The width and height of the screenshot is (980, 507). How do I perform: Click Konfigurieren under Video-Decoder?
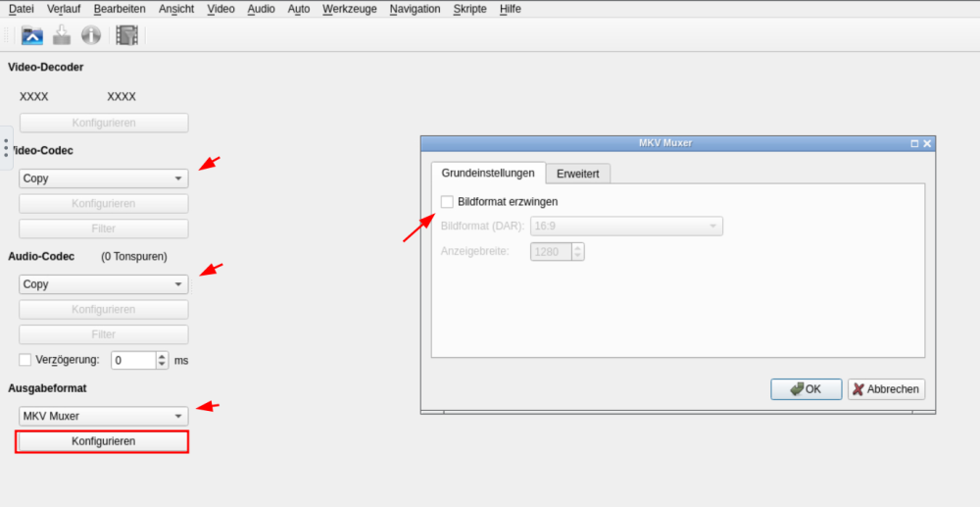pyautogui.click(x=104, y=123)
